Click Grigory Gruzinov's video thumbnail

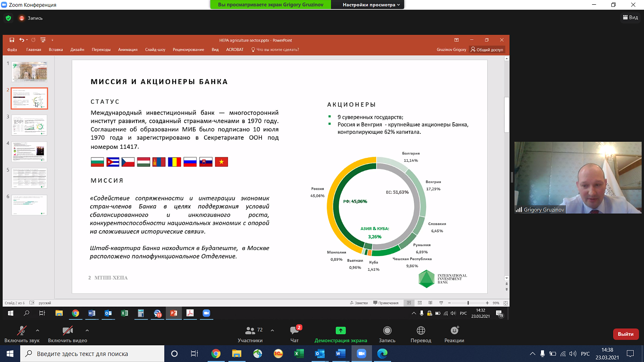click(578, 178)
